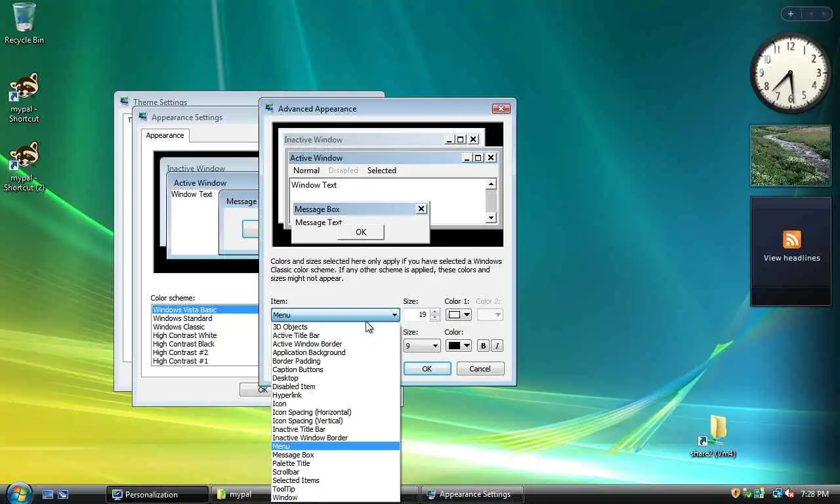The height and width of the screenshot is (504, 840).
Task: Toggle Bold font style button
Action: [483, 346]
